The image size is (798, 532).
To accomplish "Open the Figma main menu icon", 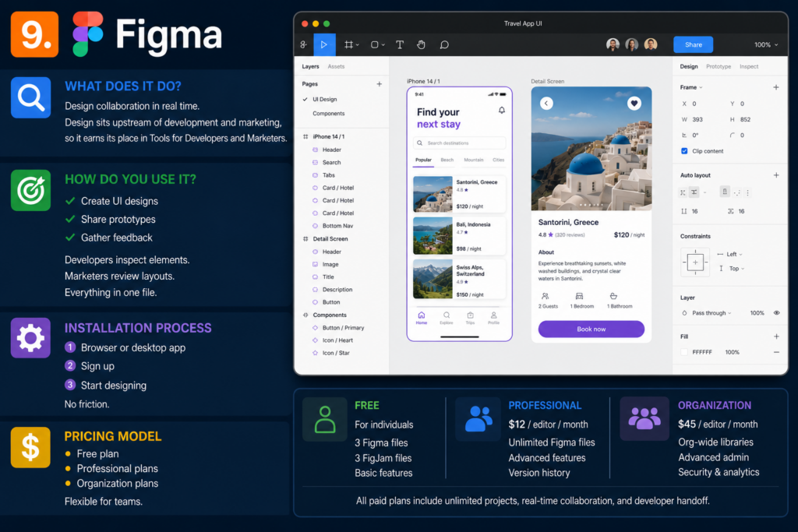I will click(304, 44).
